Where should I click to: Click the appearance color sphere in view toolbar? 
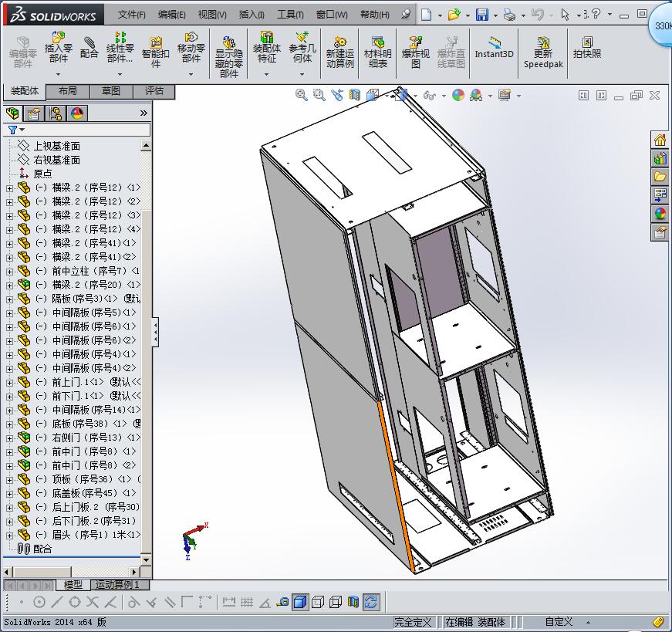pos(458,95)
